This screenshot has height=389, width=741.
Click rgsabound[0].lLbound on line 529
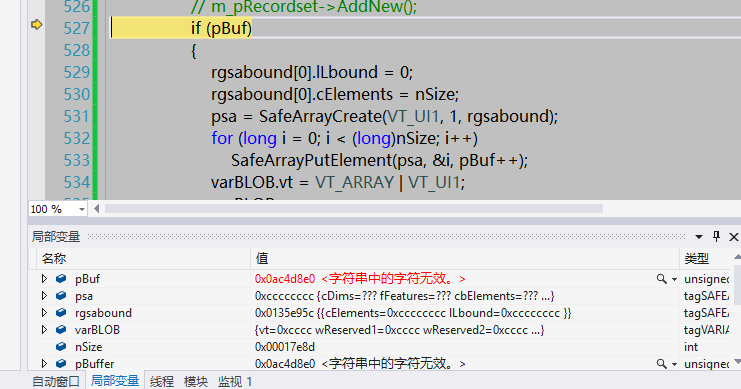(x=294, y=72)
